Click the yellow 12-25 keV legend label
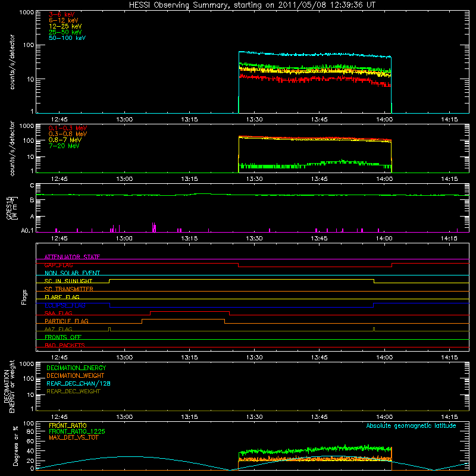Viewport: 476px width, 476px height. click(x=65, y=26)
